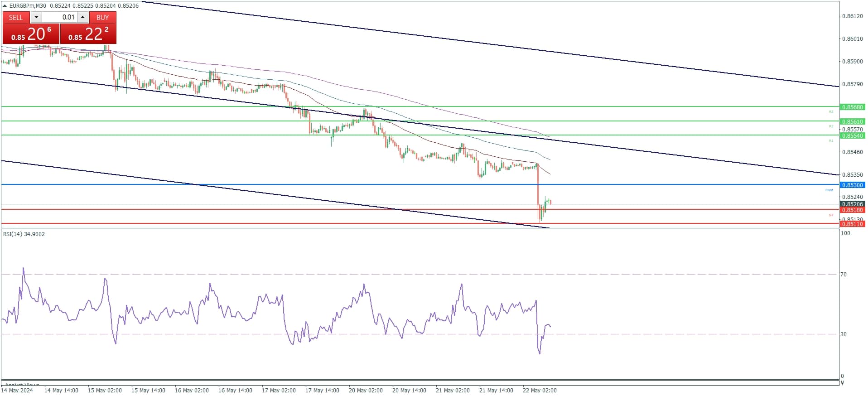The image size is (868, 396).
Task: Click the RSI 70 level label
Action: coord(844,274)
